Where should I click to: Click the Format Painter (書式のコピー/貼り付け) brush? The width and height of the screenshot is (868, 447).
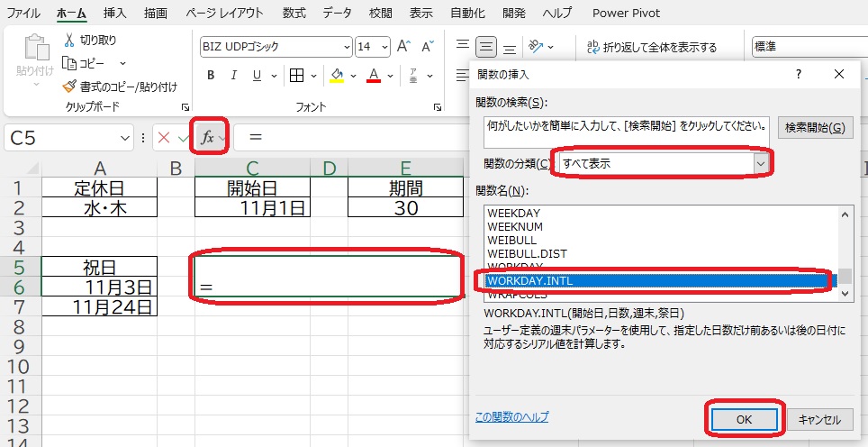click(69, 87)
